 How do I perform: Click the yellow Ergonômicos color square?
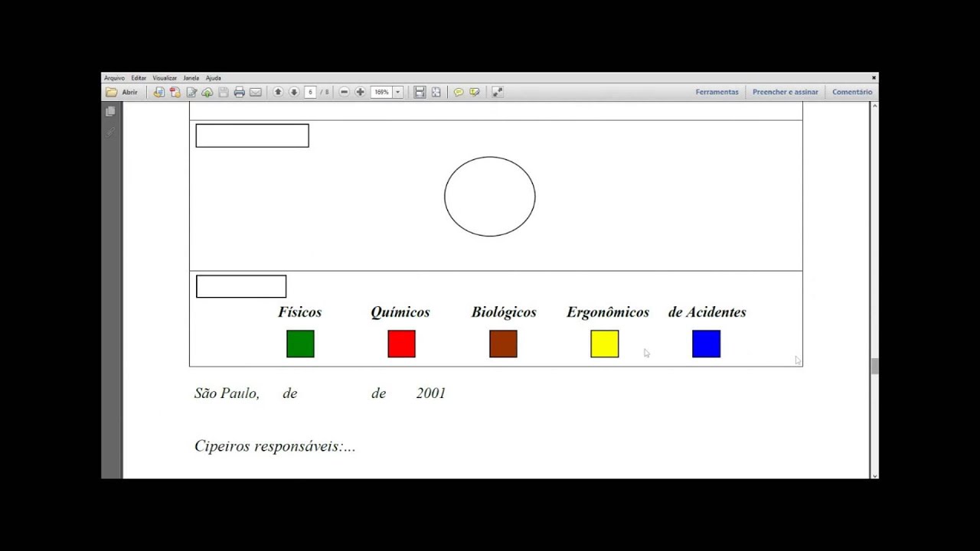[605, 344]
